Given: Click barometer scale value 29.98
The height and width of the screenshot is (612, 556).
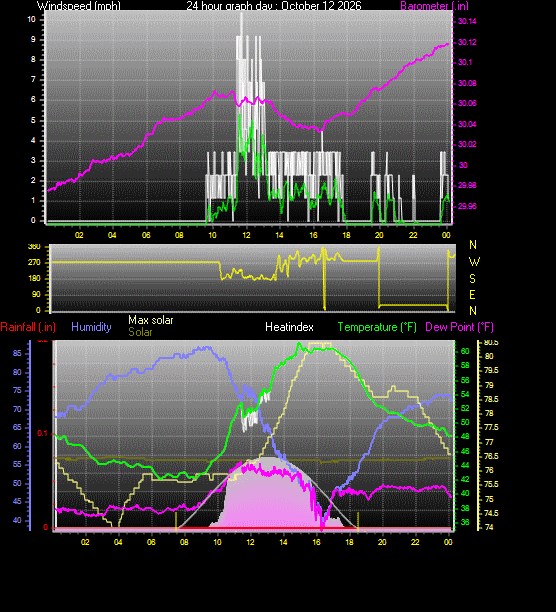Looking at the screenshot, I should pos(467,185).
